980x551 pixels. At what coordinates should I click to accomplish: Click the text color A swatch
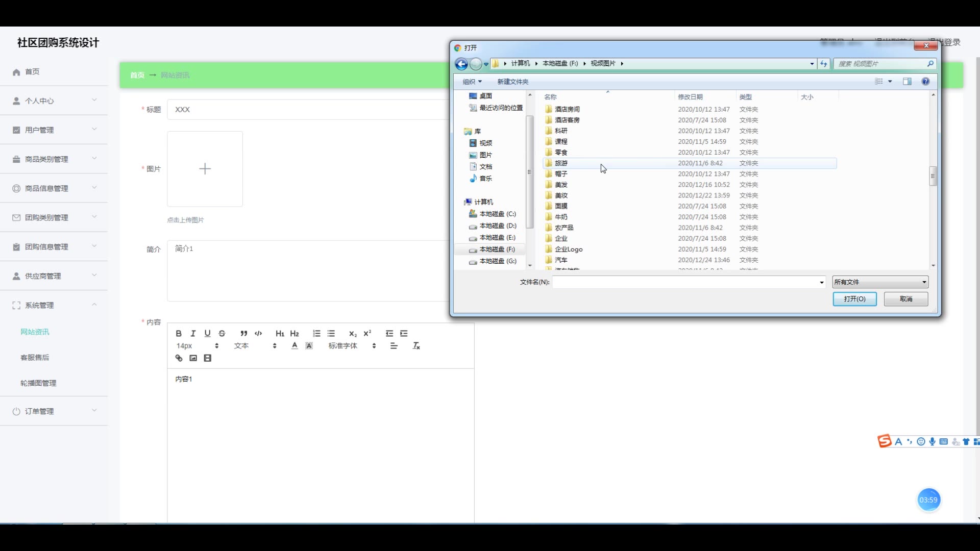coord(295,346)
